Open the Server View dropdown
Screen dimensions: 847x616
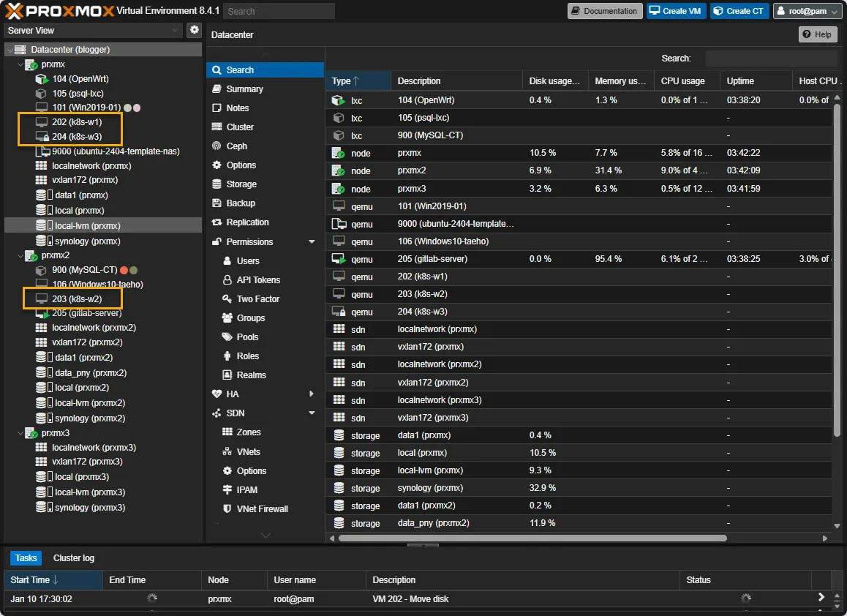175,30
